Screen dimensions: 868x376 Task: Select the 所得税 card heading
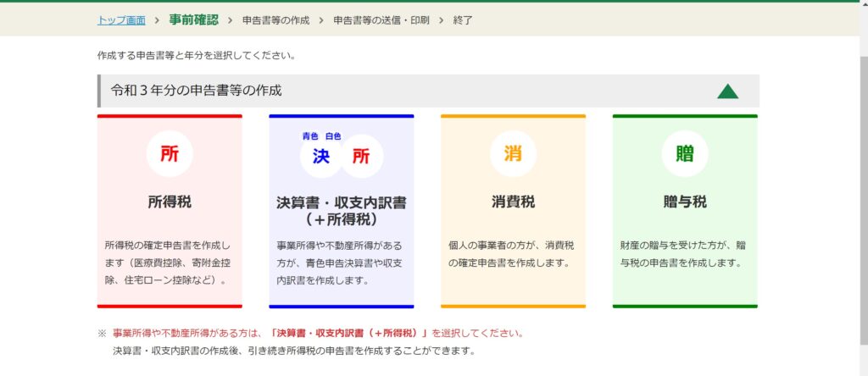[x=170, y=202]
